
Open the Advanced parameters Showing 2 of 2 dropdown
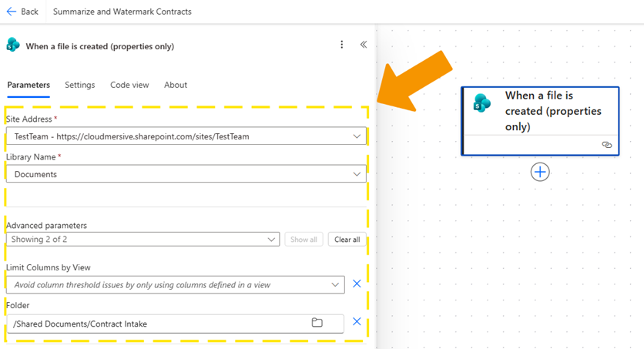143,240
